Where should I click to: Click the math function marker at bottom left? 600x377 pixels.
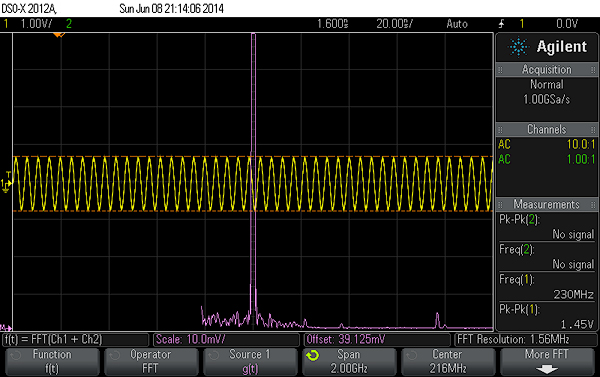click(x=6, y=328)
